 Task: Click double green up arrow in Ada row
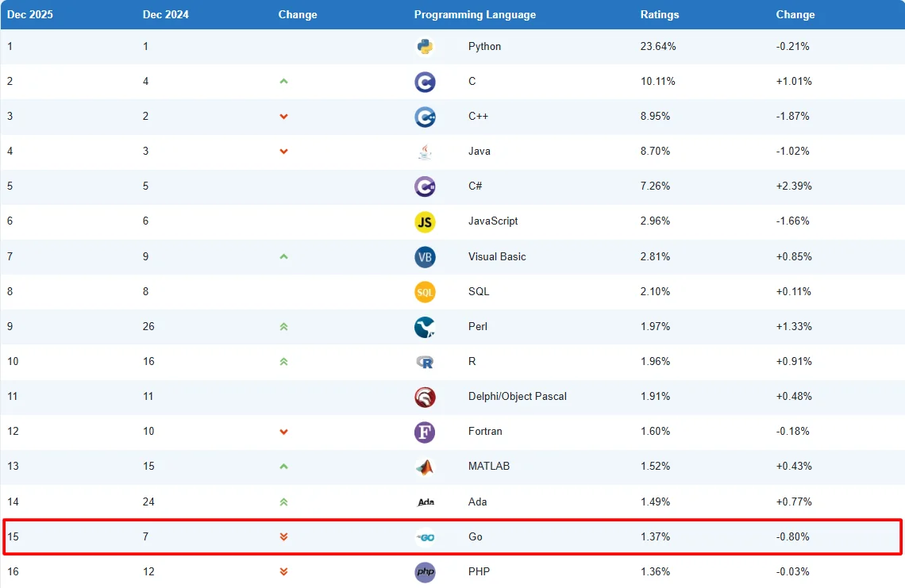click(x=283, y=502)
